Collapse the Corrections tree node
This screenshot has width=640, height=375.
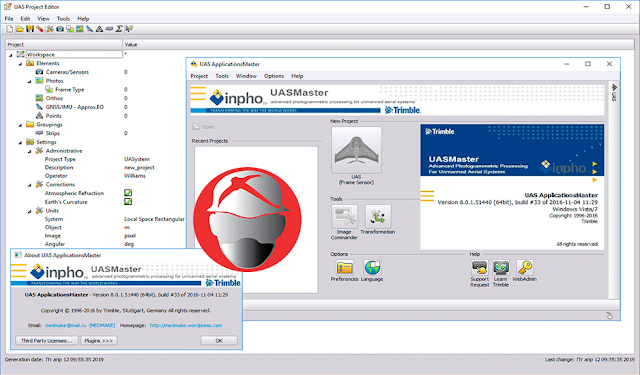point(30,185)
